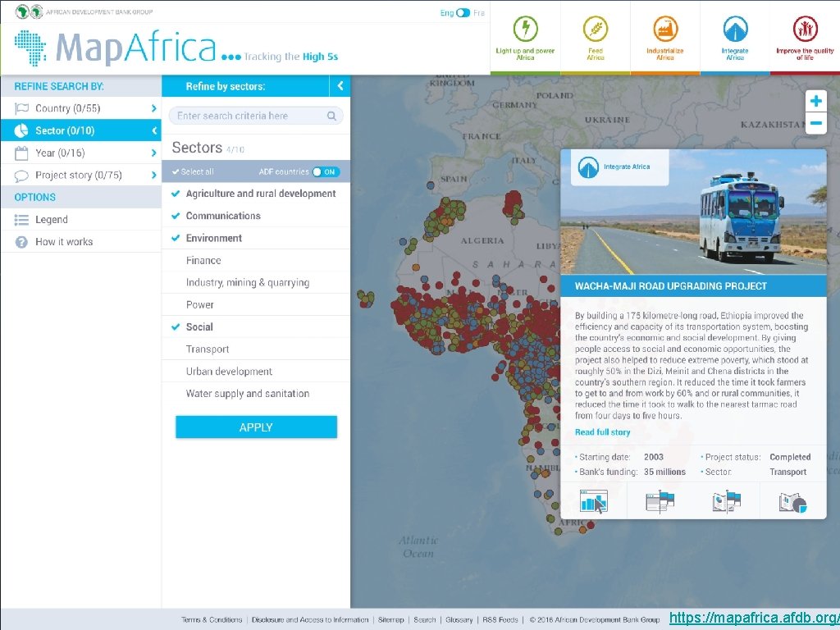
Task: Check Water supply and sanitation sector
Action: click(x=256, y=394)
